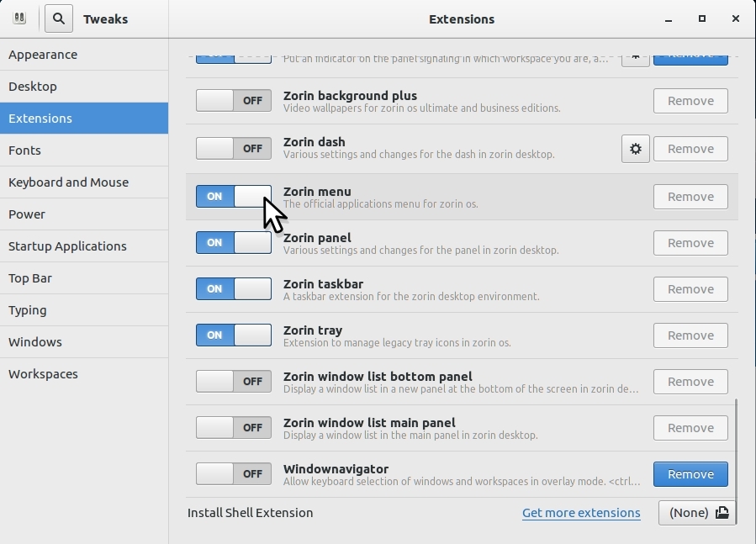Open the Tweaks application menu icon

click(19, 18)
